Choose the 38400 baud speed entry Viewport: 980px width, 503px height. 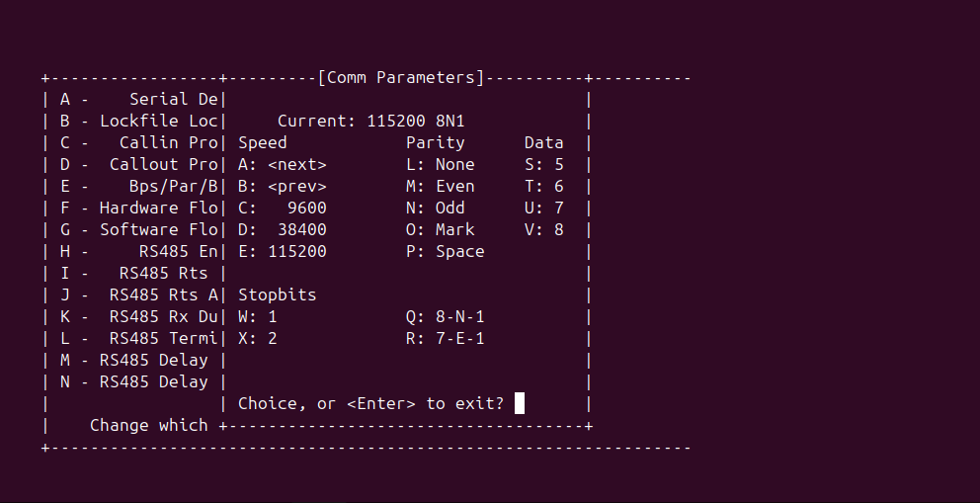(x=283, y=229)
